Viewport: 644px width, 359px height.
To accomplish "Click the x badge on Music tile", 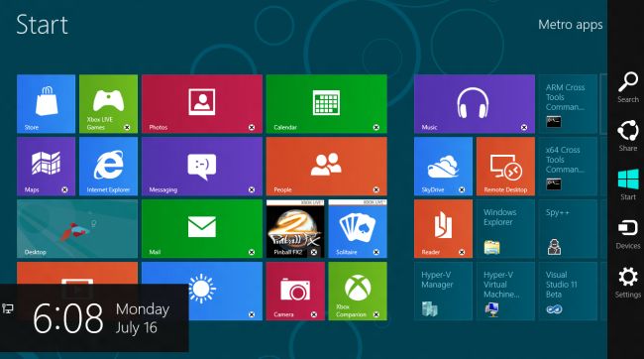I will (524, 128).
